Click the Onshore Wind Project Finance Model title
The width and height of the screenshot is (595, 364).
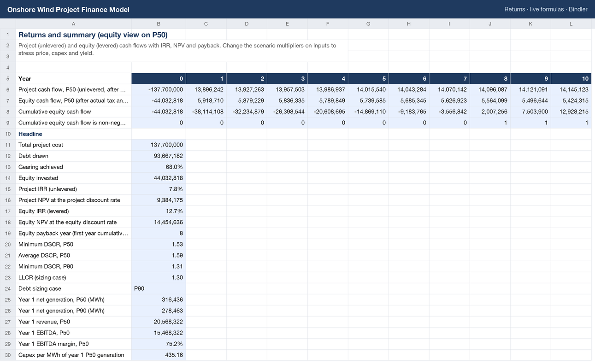[68, 9]
